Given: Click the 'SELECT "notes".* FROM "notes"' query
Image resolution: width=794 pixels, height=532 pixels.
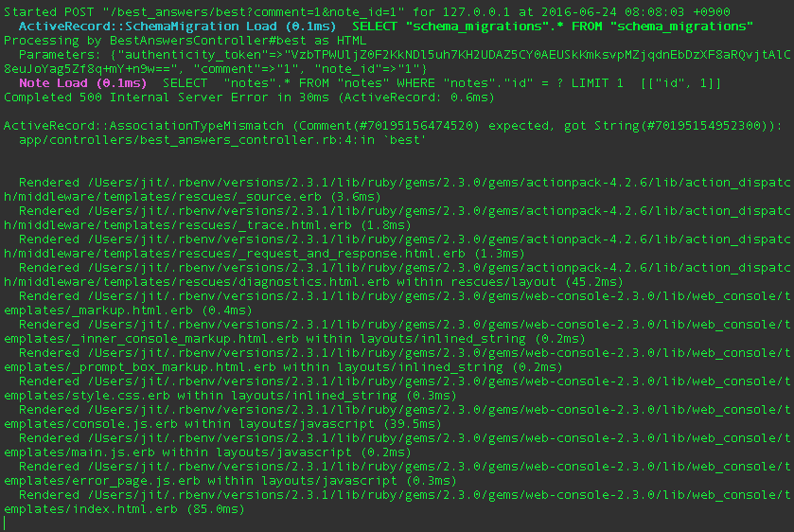Looking at the screenshot, I should [275, 82].
